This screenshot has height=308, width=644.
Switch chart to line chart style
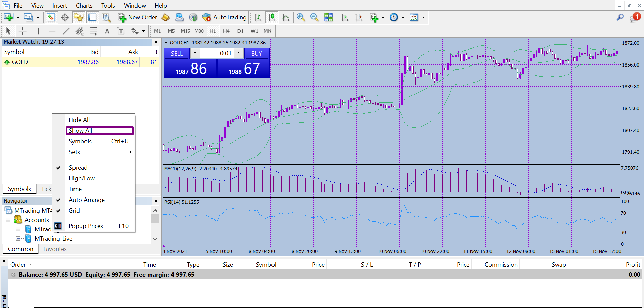click(286, 17)
